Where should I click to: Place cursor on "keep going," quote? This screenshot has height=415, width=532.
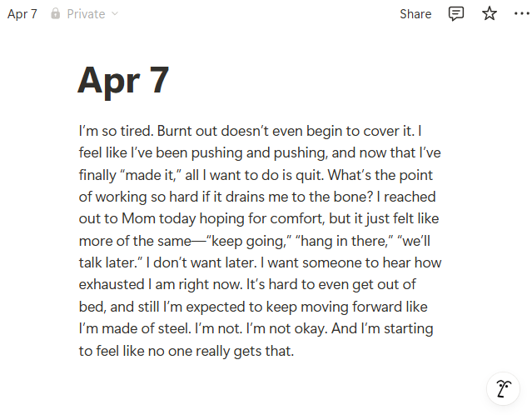click(249, 241)
